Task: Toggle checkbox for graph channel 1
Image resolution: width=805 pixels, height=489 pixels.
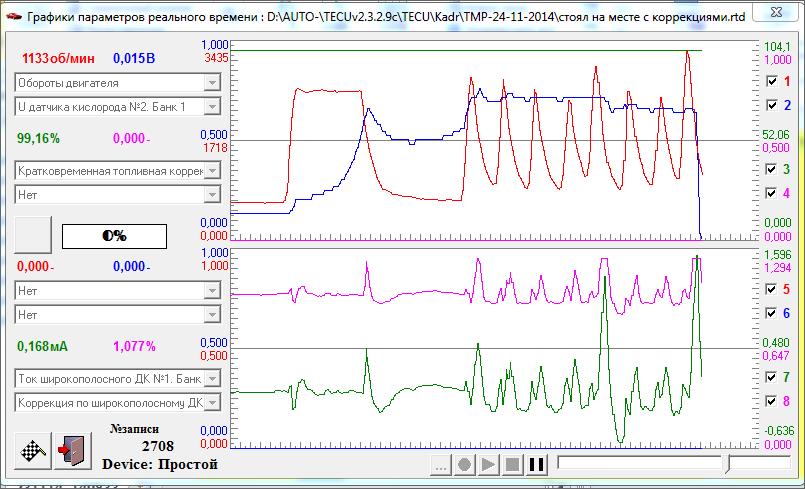Action: 771,81
